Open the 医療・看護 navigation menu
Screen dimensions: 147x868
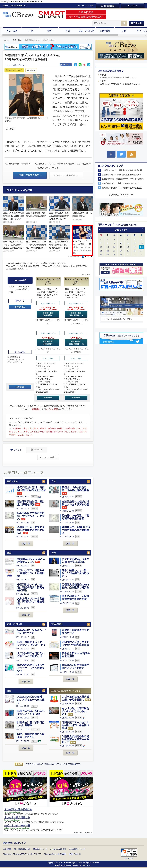(12, 31)
